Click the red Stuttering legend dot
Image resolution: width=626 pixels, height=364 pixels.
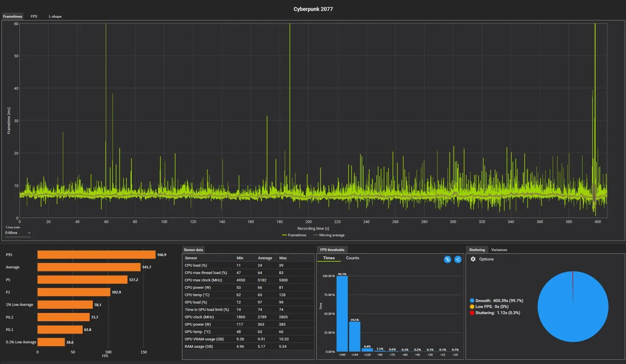(x=472, y=313)
